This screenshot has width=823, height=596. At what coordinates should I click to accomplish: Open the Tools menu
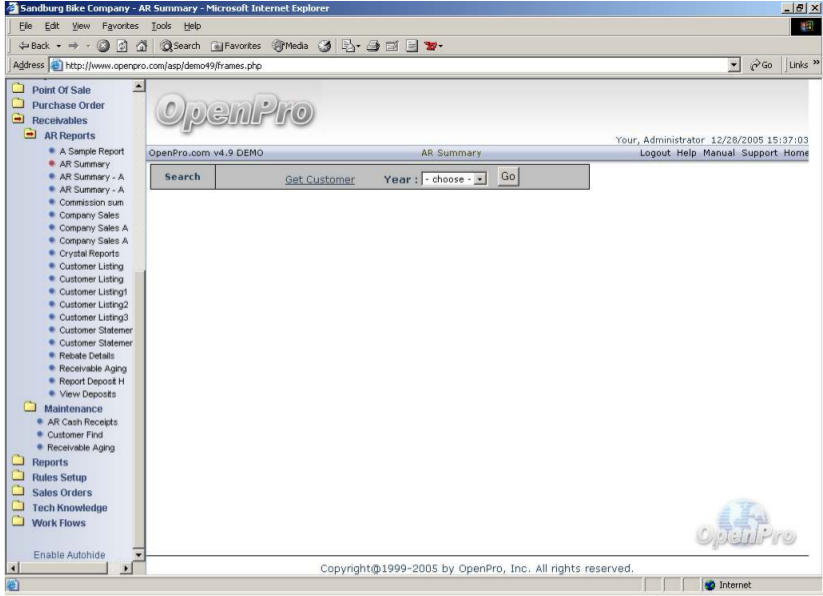point(161,25)
